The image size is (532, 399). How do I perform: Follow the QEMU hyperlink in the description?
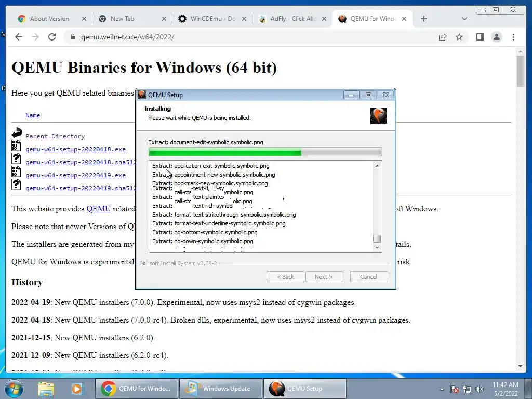coord(98,209)
